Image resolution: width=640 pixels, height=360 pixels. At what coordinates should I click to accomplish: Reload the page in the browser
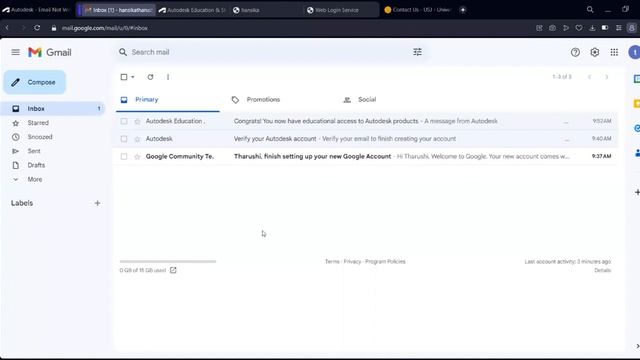tap(37, 28)
